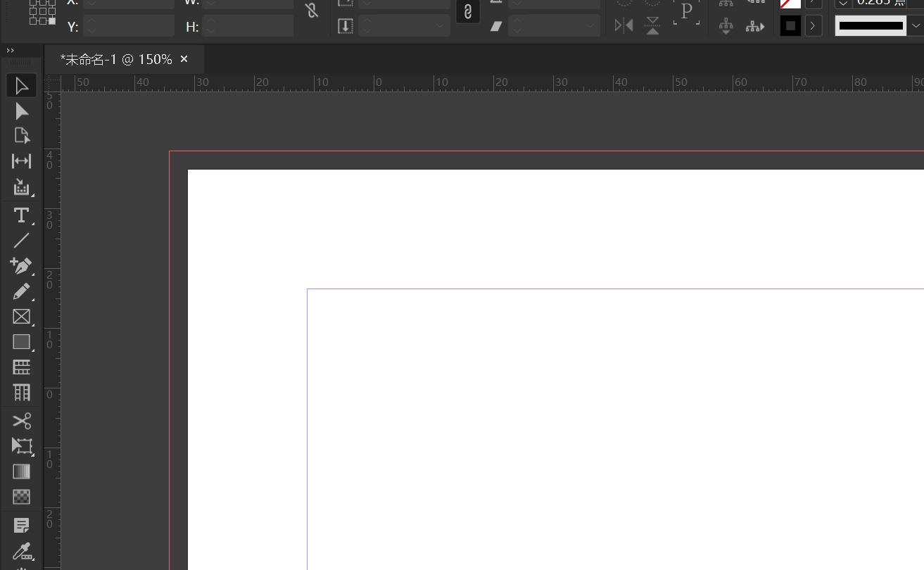Activate the Gap tool
This screenshot has width=924, height=570.
(22, 161)
